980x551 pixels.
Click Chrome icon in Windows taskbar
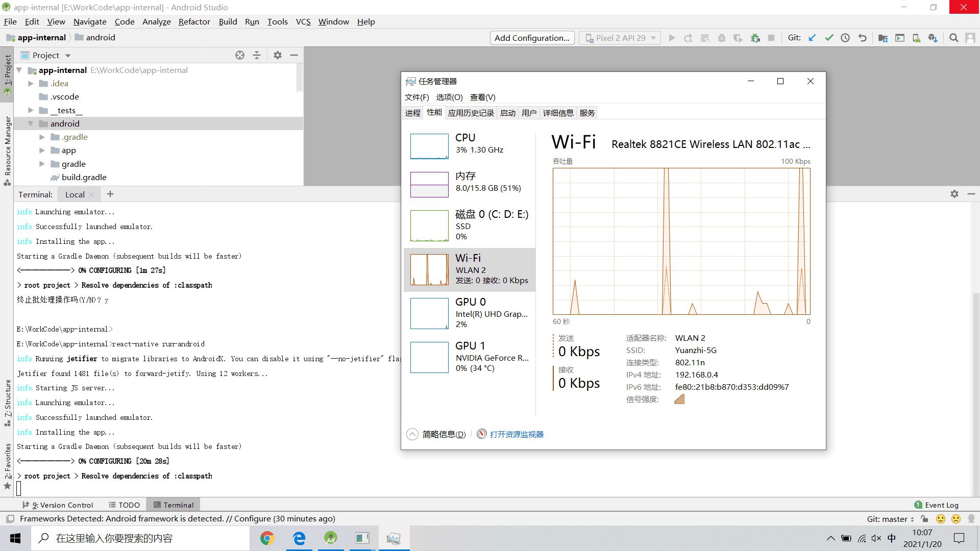267,538
